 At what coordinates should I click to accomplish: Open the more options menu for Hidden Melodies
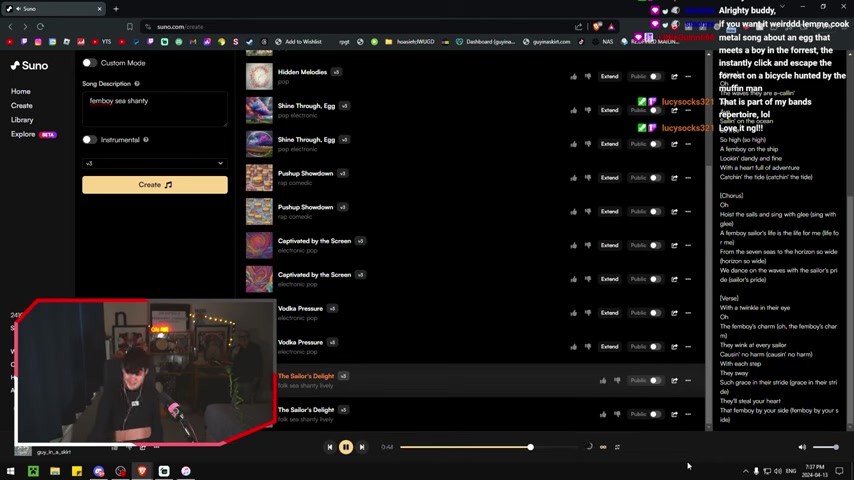[x=688, y=76]
